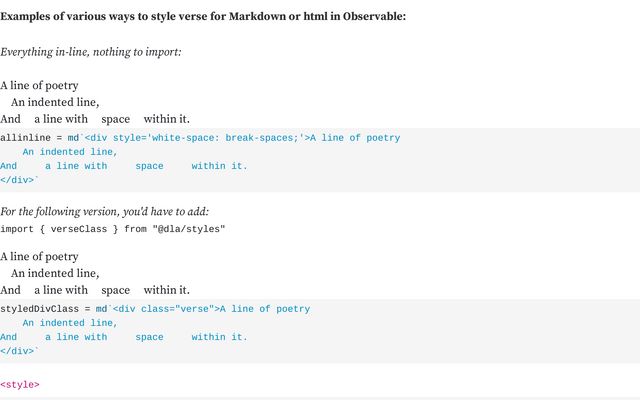The image size is (640, 400).
Task: Click 'A line of poetry' in second rendered output
Action: [39, 256]
